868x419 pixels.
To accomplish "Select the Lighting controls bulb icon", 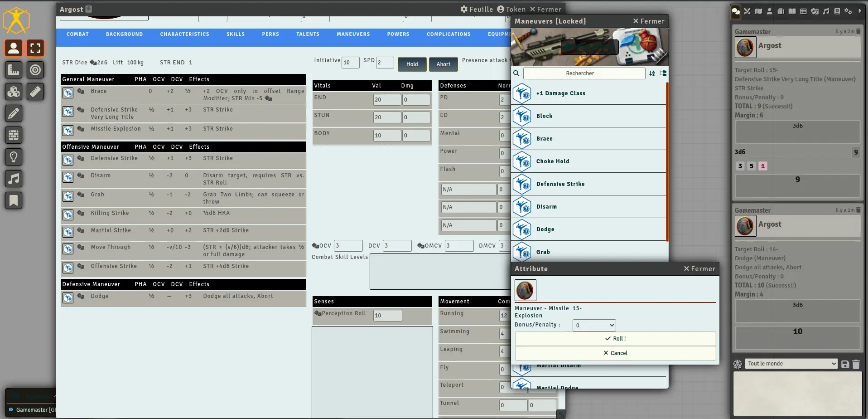I will [x=14, y=157].
